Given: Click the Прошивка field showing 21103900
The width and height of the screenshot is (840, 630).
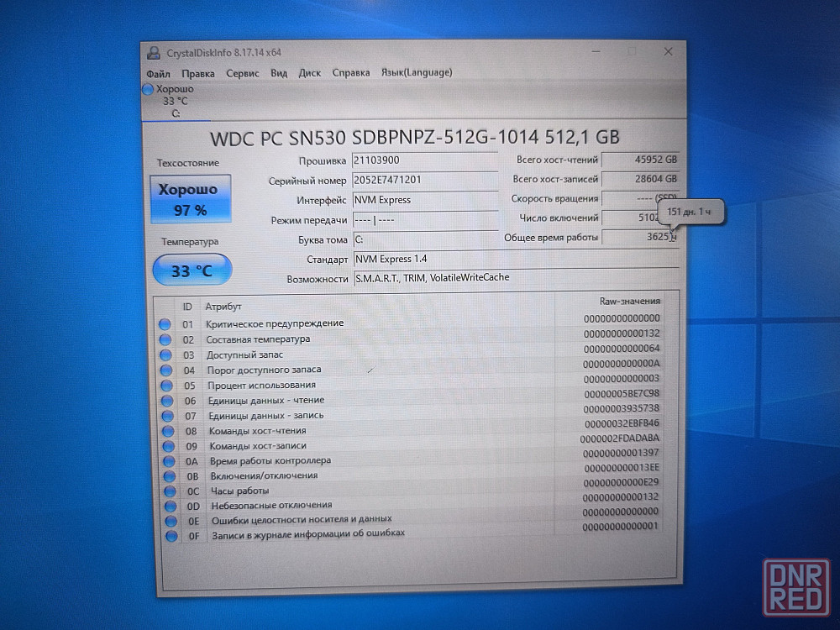Looking at the screenshot, I should (425, 160).
